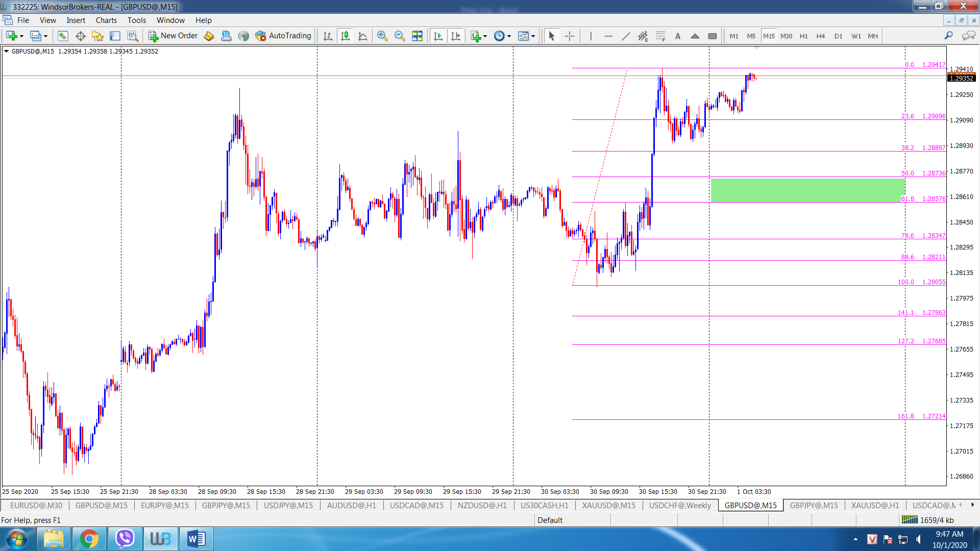Click the Indicators list icon

[475, 36]
